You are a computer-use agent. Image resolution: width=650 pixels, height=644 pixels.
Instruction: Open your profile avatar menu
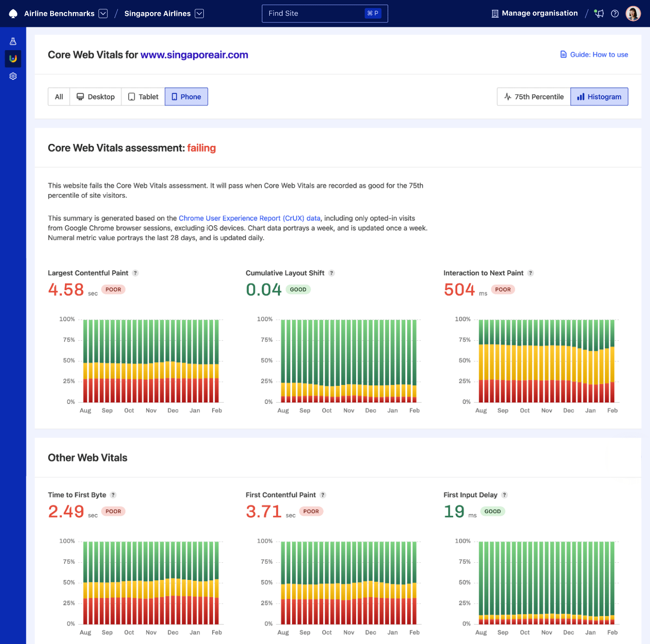[x=633, y=13]
